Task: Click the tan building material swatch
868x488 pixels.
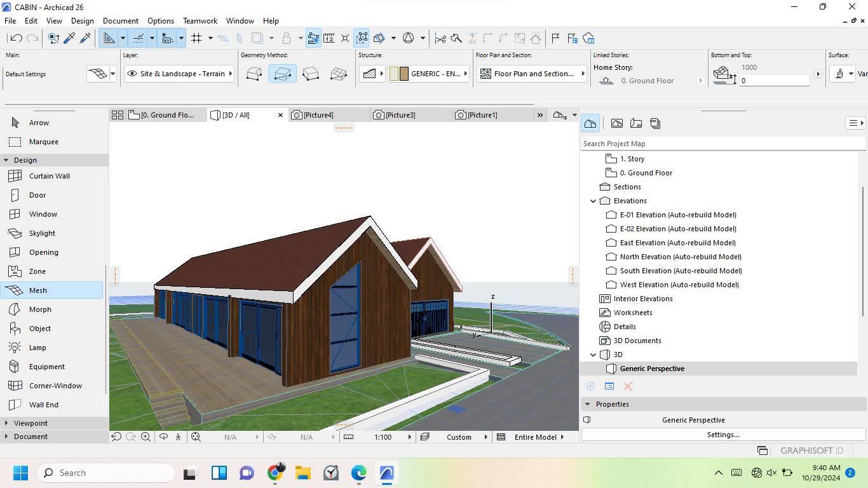Action: coord(403,74)
